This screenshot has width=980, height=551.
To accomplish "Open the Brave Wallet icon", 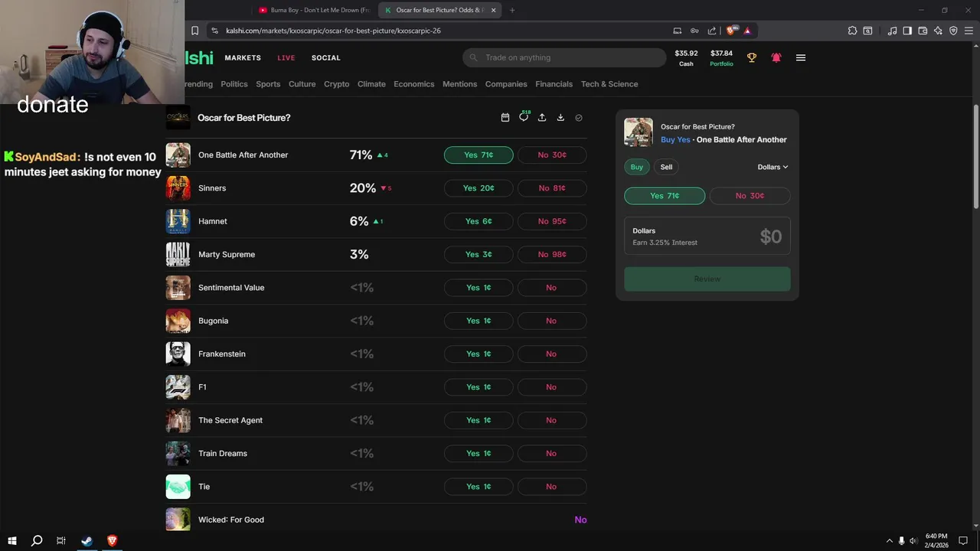I will pos(923,31).
